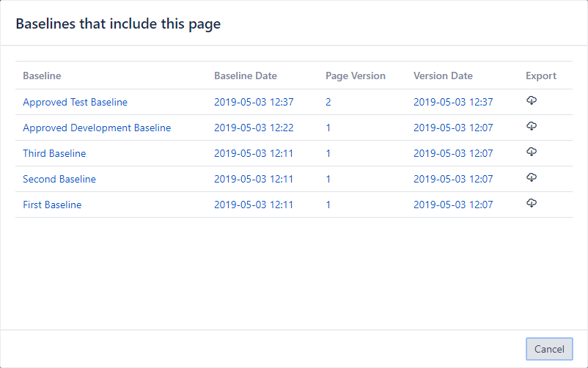The width and height of the screenshot is (588, 368).
Task: Select the First Baseline link
Action: pyautogui.click(x=52, y=205)
